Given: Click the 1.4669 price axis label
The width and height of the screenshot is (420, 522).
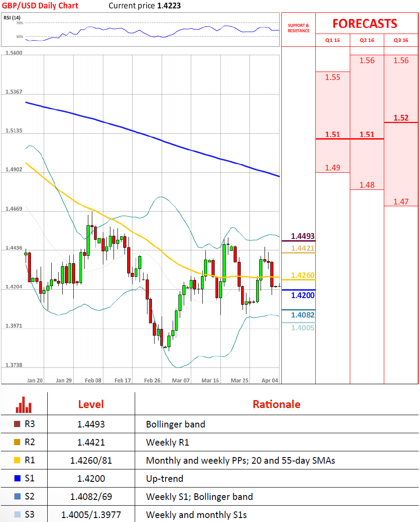Looking at the screenshot, I should click(x=14, y=209).
